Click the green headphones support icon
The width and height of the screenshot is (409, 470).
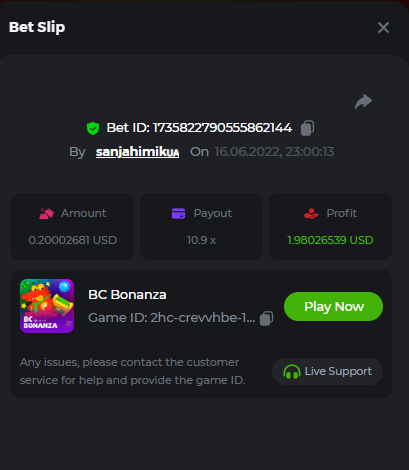click(x=292, y=372)
